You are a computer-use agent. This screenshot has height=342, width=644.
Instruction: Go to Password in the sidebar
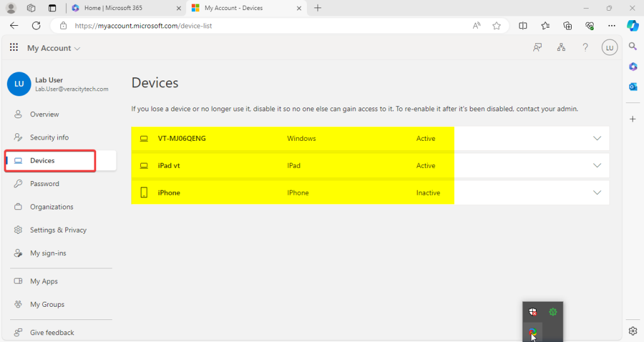pyautogui.click(x=44, y=184)
